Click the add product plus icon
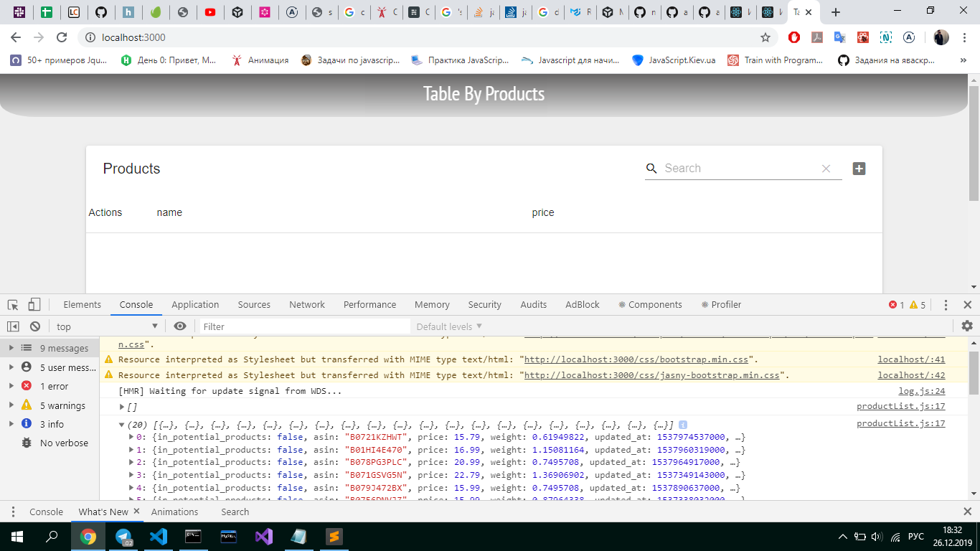Image resolution: width=980 pixels, height=551 pixels. pos(859,169)
